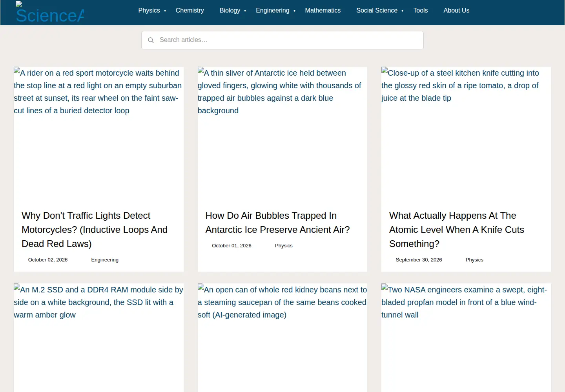This screenshot has height=392, width=565.
Task: Open the NASA propfan model image
Action: pos(466,338)
